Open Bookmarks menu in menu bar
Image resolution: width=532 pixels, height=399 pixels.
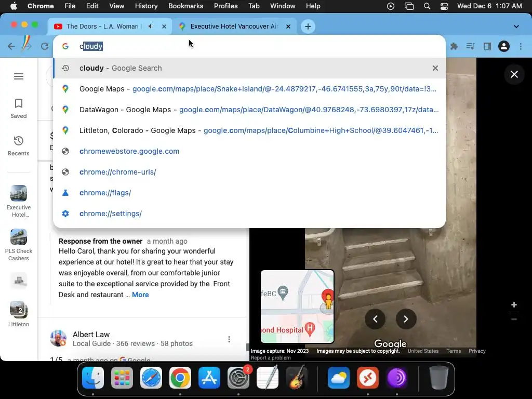pyautogui.click(x=185, y=6)
